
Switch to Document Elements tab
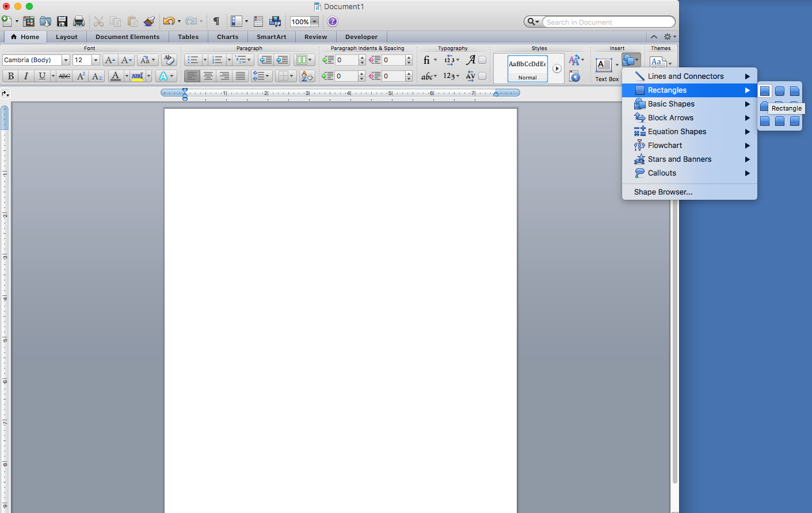coord(128,37)
